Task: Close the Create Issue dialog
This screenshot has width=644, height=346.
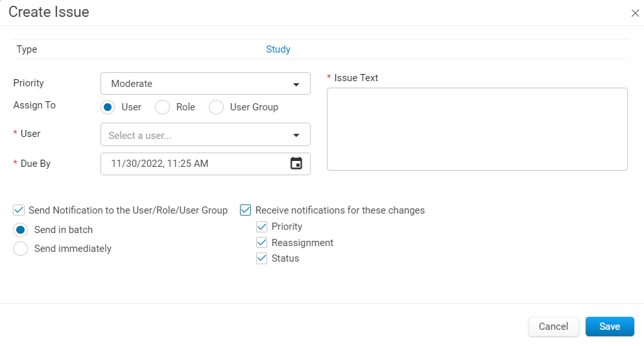Action: click(635, 13)
